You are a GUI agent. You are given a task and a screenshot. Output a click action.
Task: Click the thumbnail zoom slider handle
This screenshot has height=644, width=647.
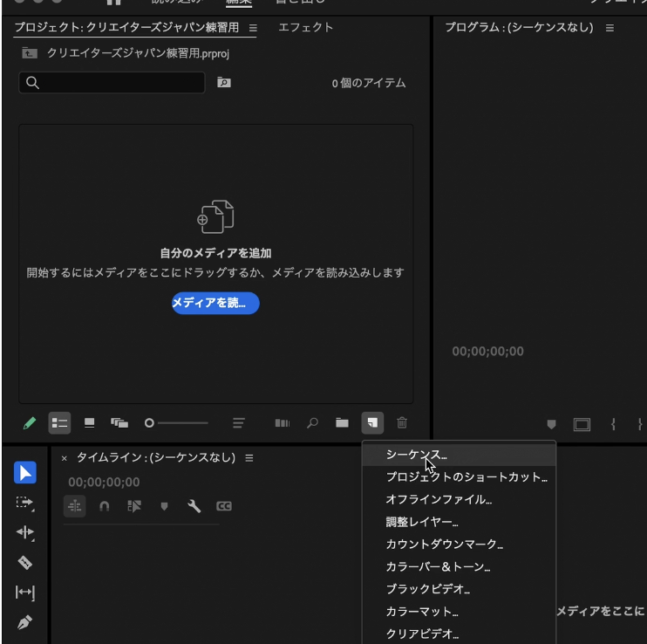pyautogui.click(x=149, y=422)
